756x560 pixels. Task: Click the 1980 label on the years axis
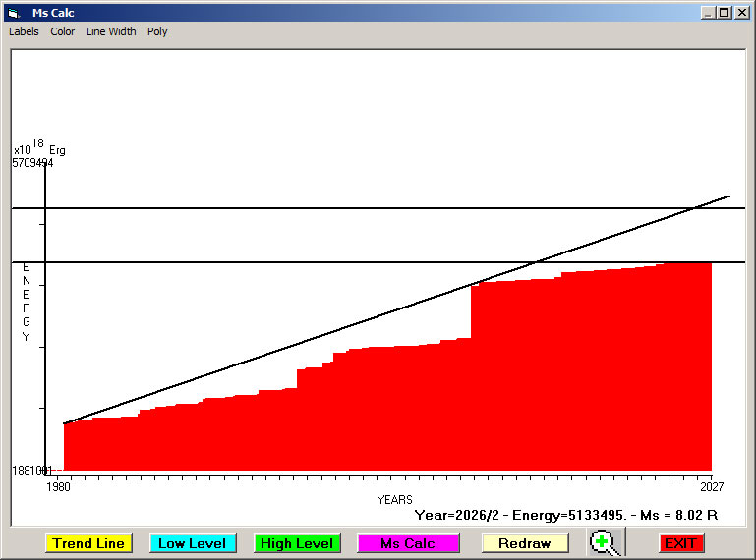[59, 485]
